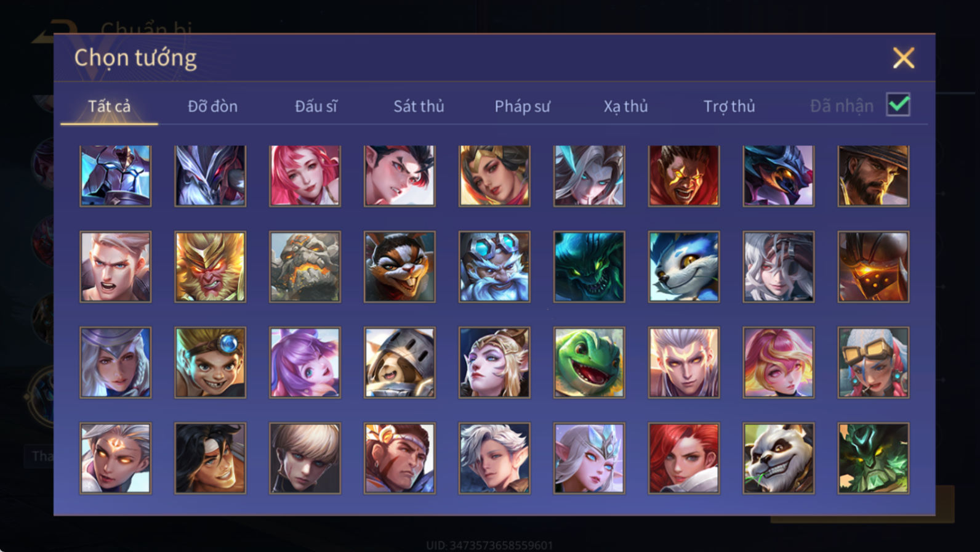
Task: Select the cowboy hat bearded hero
Action: coord(873,176)
